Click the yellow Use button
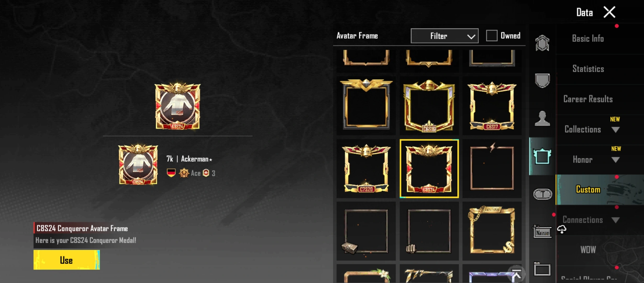 coord(66,260)
